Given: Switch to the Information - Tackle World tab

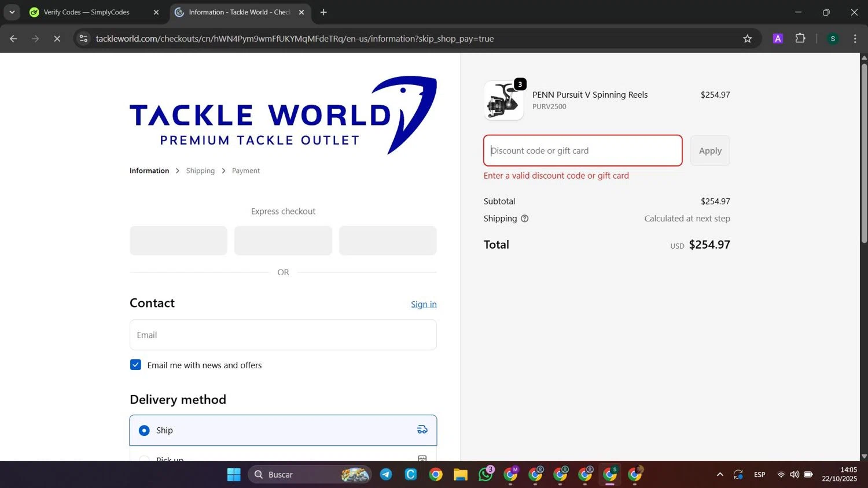Looking at the screenshot, I should 240,12.
